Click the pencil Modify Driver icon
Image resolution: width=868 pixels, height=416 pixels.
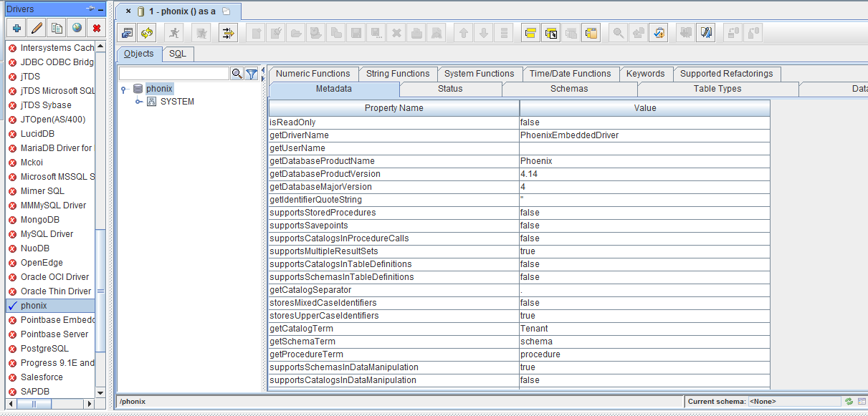(37, 29)
